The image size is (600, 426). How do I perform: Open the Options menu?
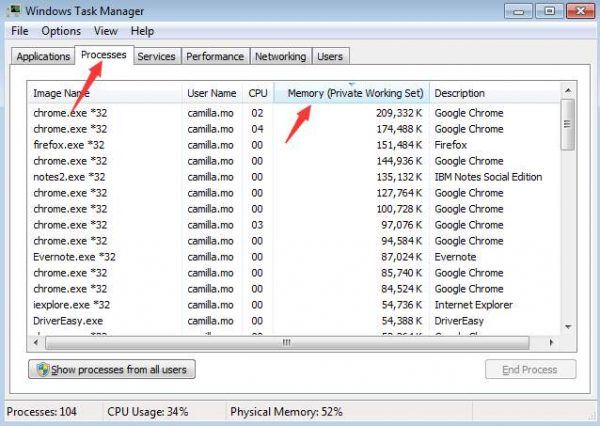coord(61,31)
